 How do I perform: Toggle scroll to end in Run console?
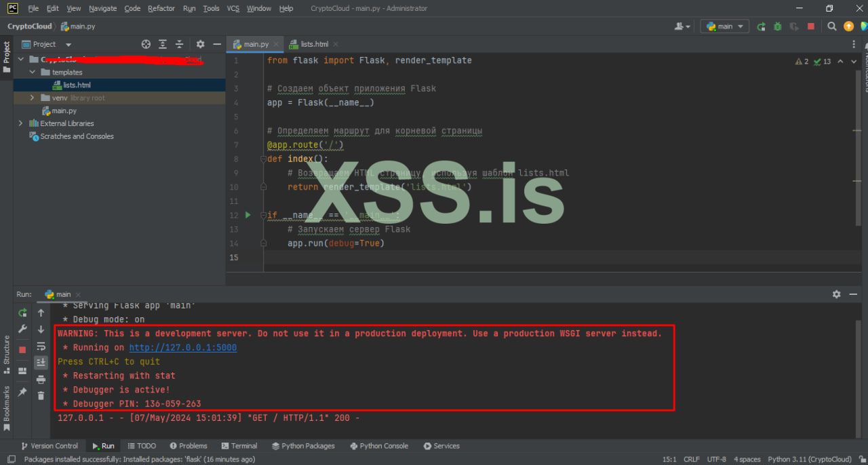click(41, 363)
